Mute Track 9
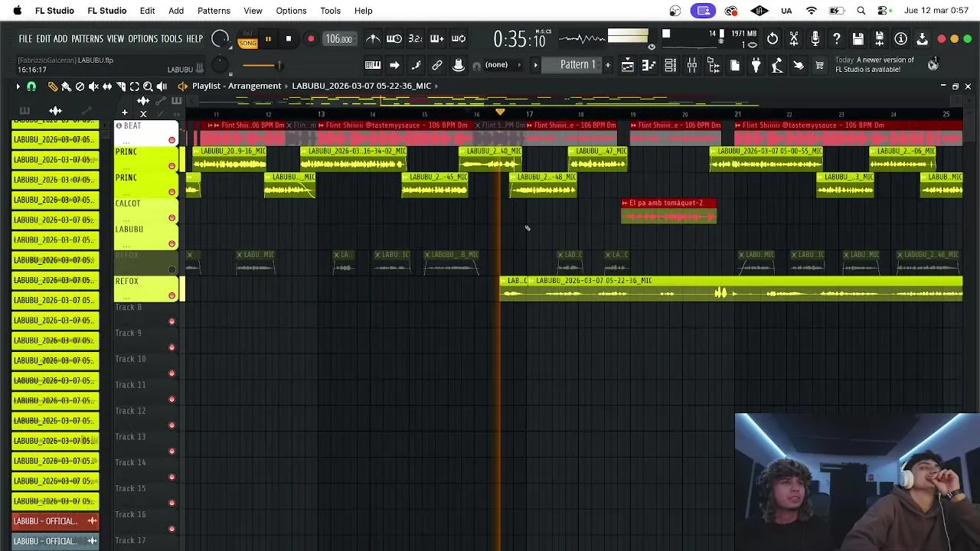The image size is (980, 551). (171, 347)
